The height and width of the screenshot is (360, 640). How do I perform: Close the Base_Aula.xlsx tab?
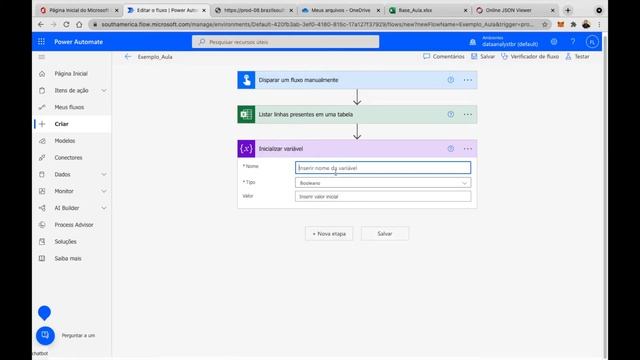click(465, 10)
